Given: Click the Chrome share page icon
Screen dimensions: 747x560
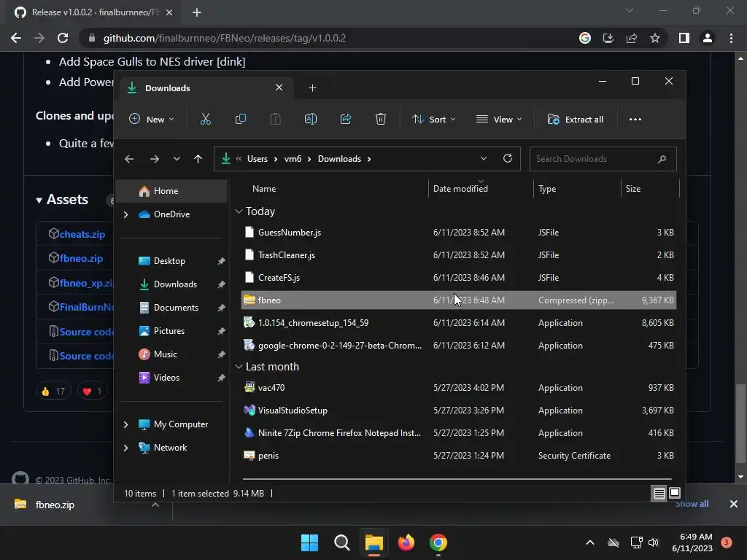Looking at the screenshot, I should [x=632, y=38].
